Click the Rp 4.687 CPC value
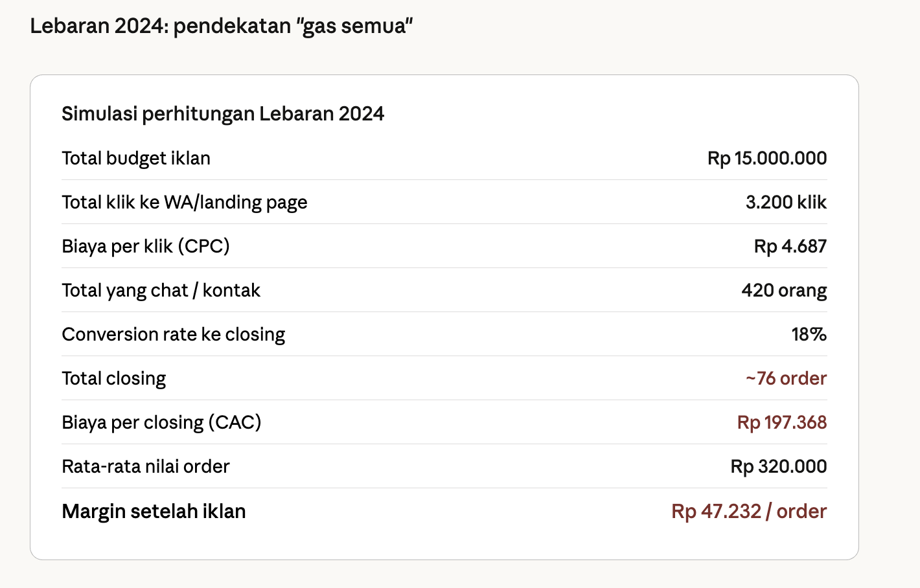 [x=790, y=247]
